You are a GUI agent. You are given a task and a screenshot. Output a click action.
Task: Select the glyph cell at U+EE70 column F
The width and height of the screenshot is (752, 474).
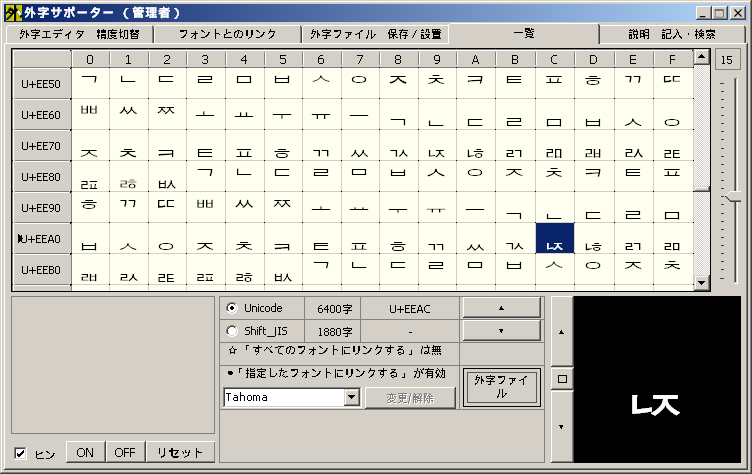coord(672,145)
